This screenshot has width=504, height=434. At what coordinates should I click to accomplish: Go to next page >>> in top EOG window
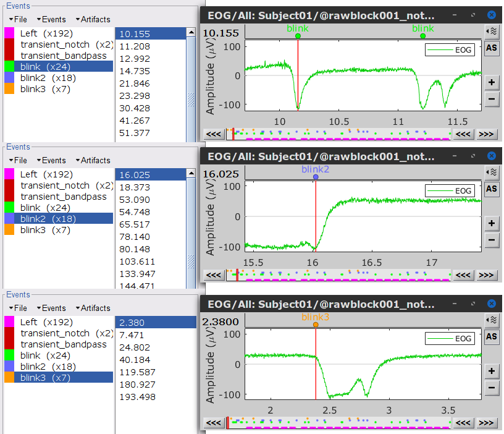486,134
